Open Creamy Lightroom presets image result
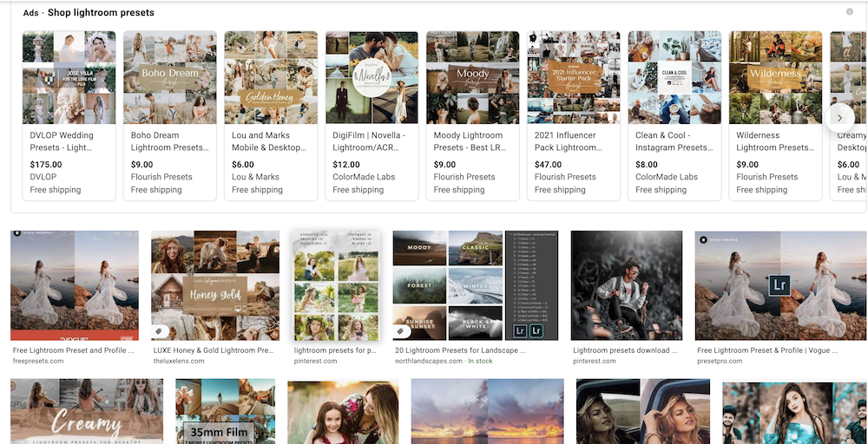 coord(87,411)
